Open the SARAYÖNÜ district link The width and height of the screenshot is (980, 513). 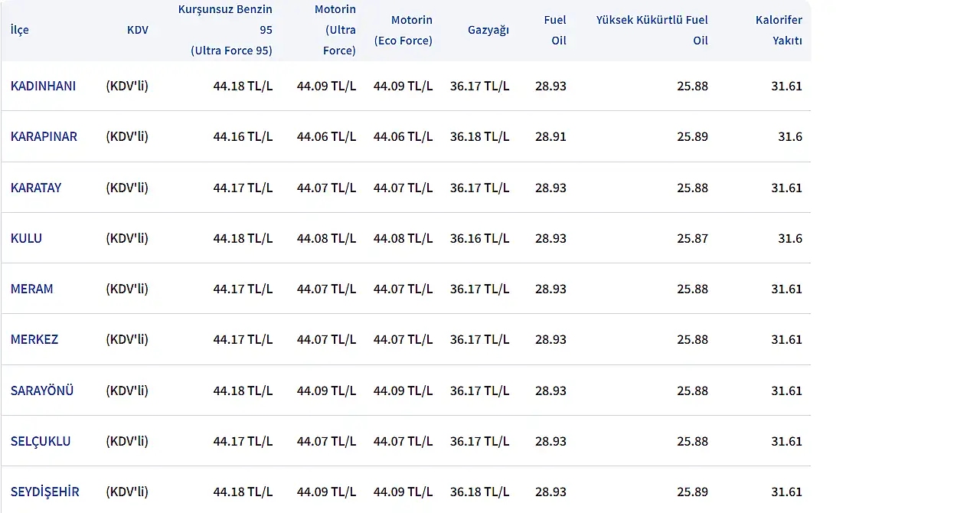42,390
